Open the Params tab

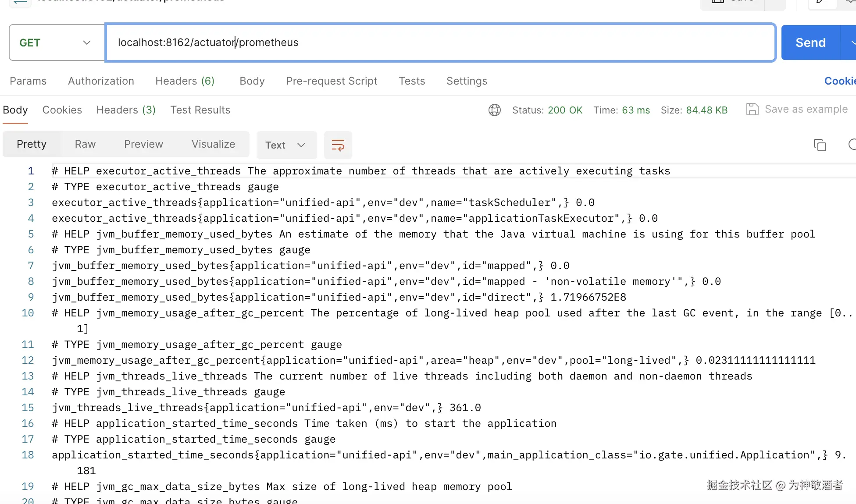(x=28, y=81)
